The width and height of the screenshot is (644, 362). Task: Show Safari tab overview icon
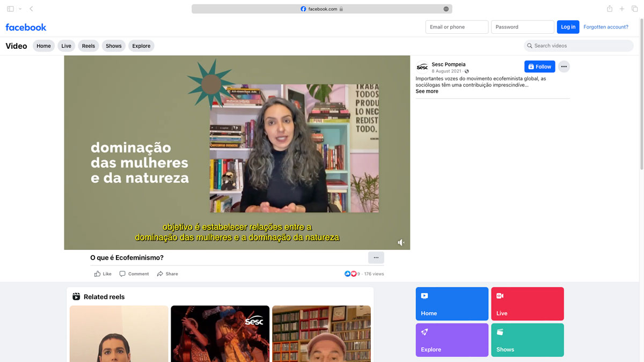click(634, 9)
